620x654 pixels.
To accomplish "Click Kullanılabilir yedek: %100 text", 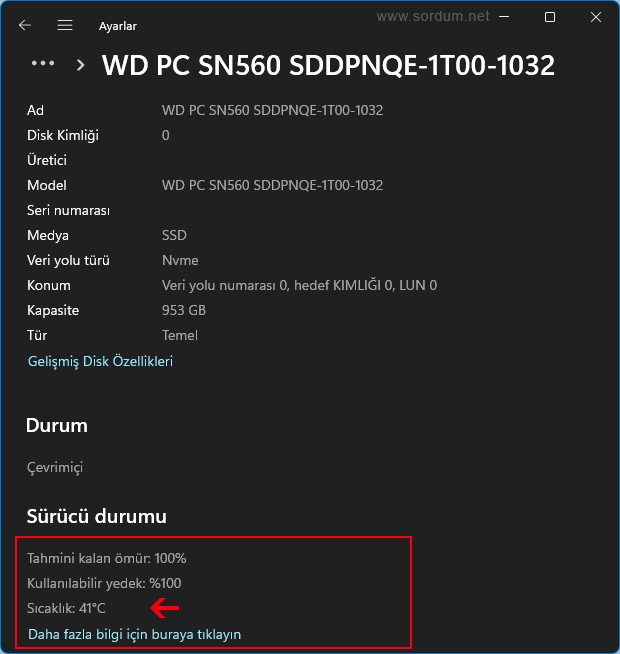I will tap(104, 583).
